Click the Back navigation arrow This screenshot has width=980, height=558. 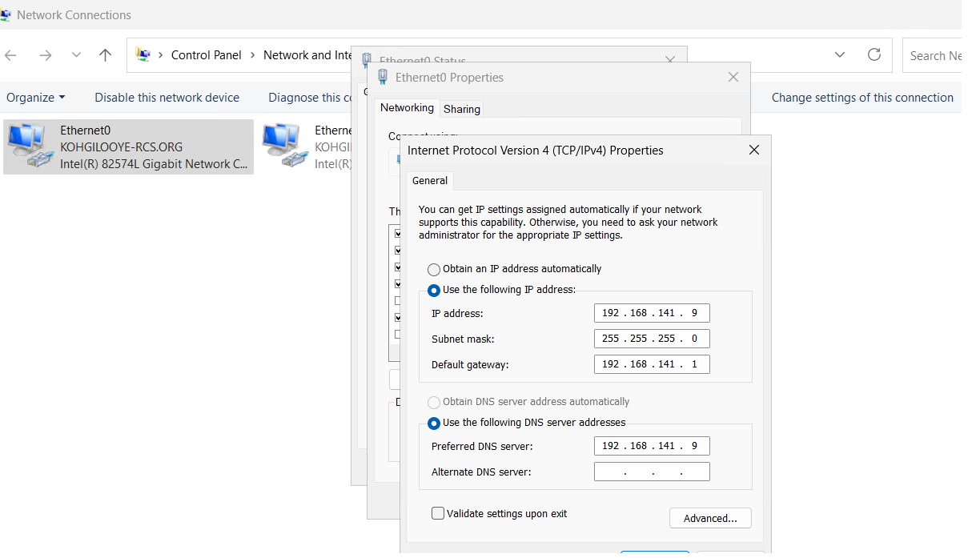11,55
